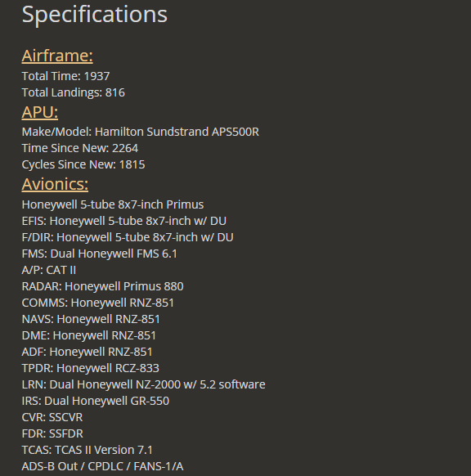Viewport: 471px width, 476px height.
Task: Select the Airframe section heading
Action: pos(57,56)
